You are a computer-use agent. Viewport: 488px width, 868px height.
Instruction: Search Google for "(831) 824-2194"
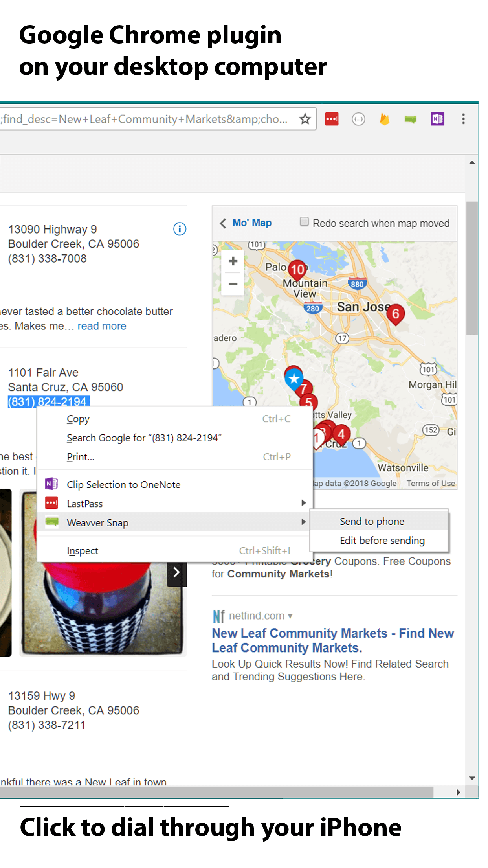coord(174,438)
